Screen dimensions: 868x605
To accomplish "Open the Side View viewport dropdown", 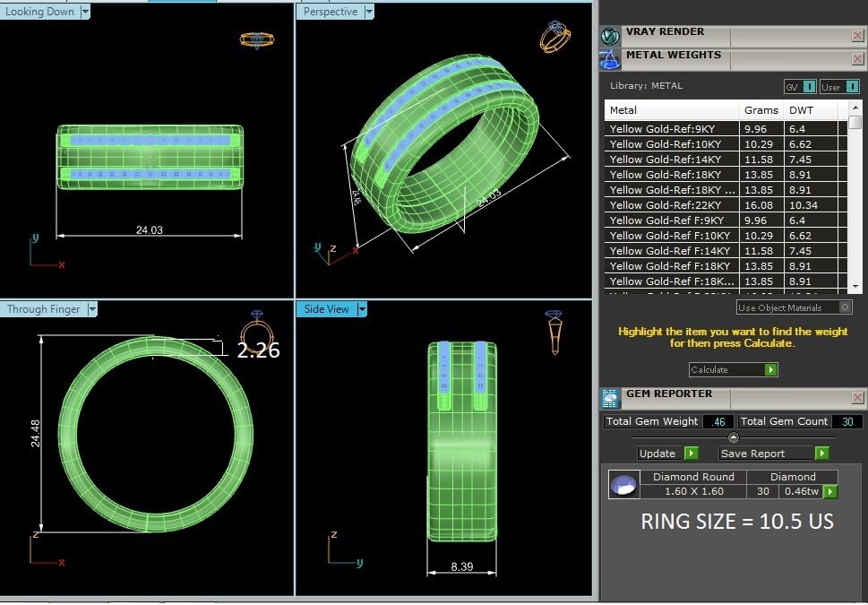I will point(362,309).
